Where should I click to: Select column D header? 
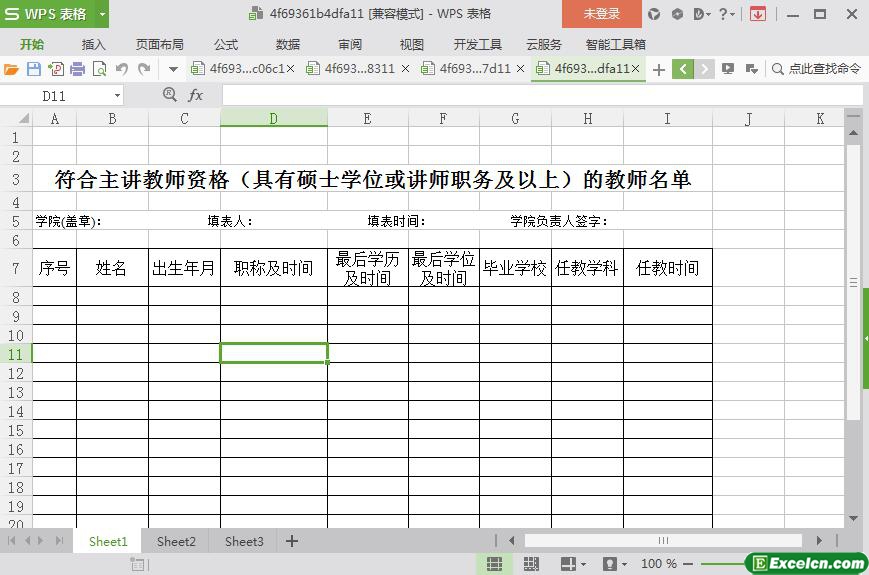[274, 119]
